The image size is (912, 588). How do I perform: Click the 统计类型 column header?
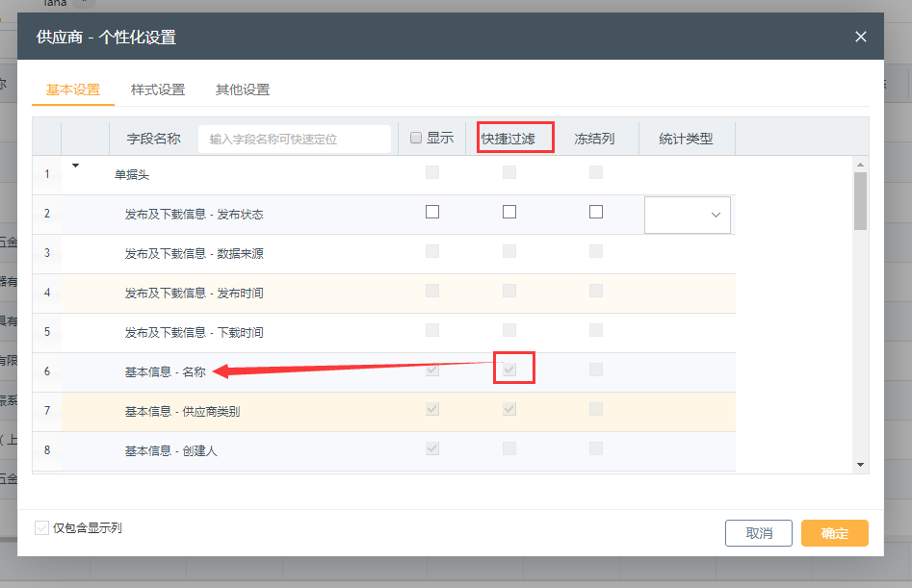(686, 139)
